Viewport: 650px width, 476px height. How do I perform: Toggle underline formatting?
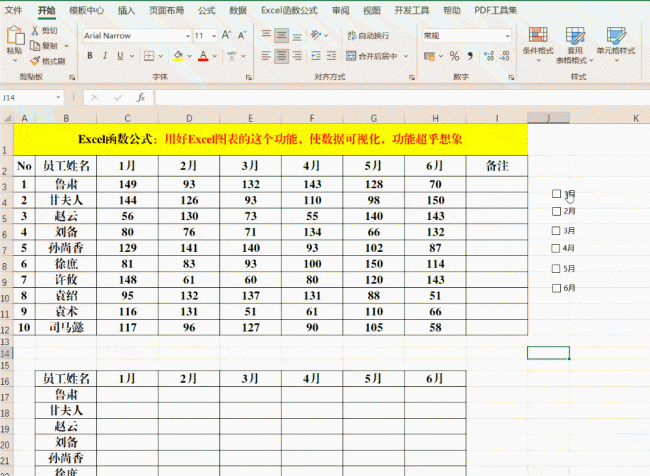(120, 56)
